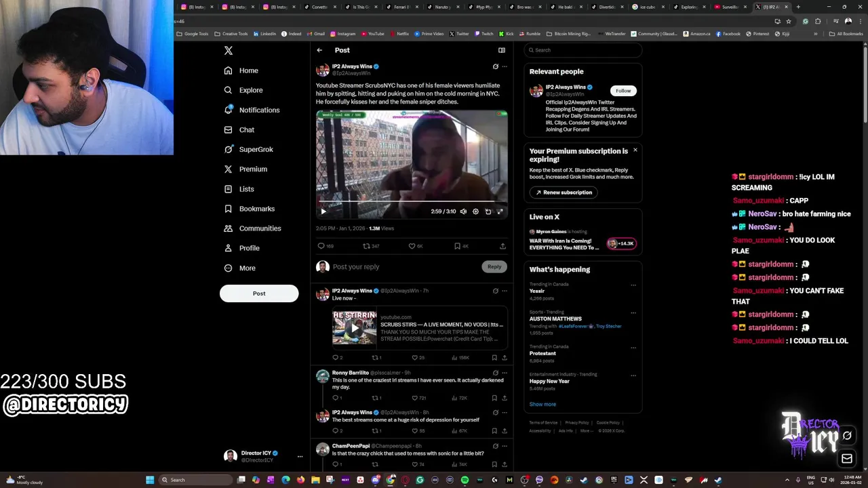Viewport: 868px width, 488px height.
Task: Click Grok icon on main post
Action: (495, 66)
